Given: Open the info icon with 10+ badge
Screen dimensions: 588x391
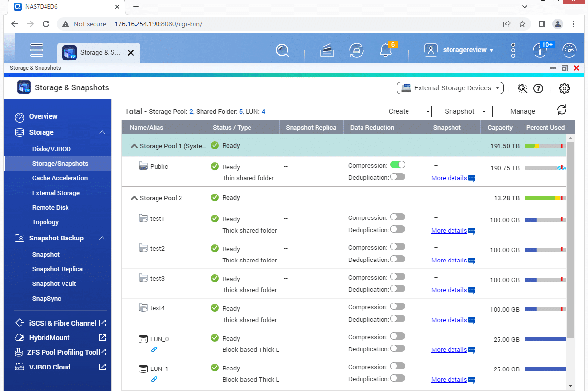Looking at the screenshot, I should [540, 50].
